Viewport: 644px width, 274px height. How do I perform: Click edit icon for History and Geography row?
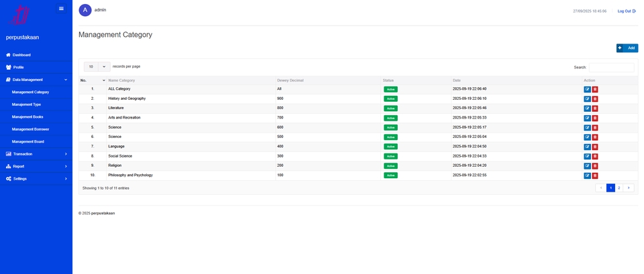(588, 98)
